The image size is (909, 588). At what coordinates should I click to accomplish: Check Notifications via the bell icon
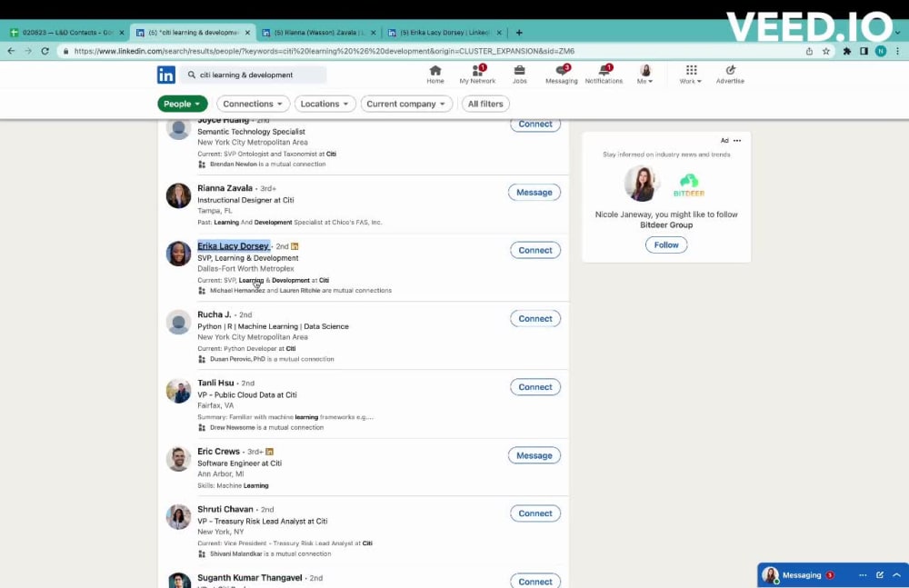(x=604, y=74)
